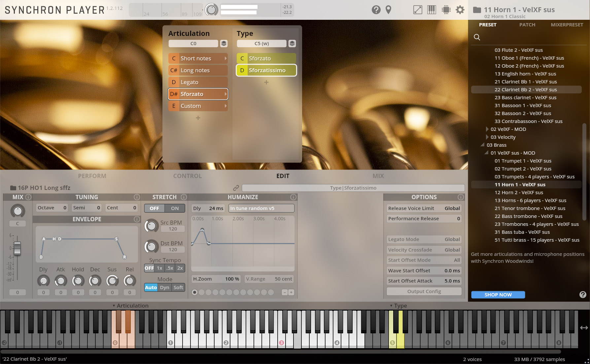Open the settings gear icon
The image size is (590, 364).
click(460, 10)
